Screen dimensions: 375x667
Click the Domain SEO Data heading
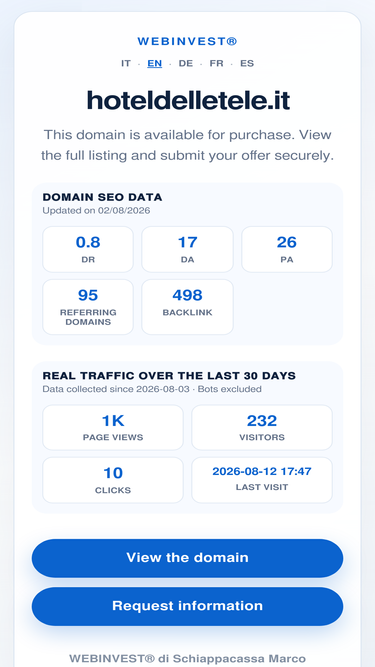point(102,197)
